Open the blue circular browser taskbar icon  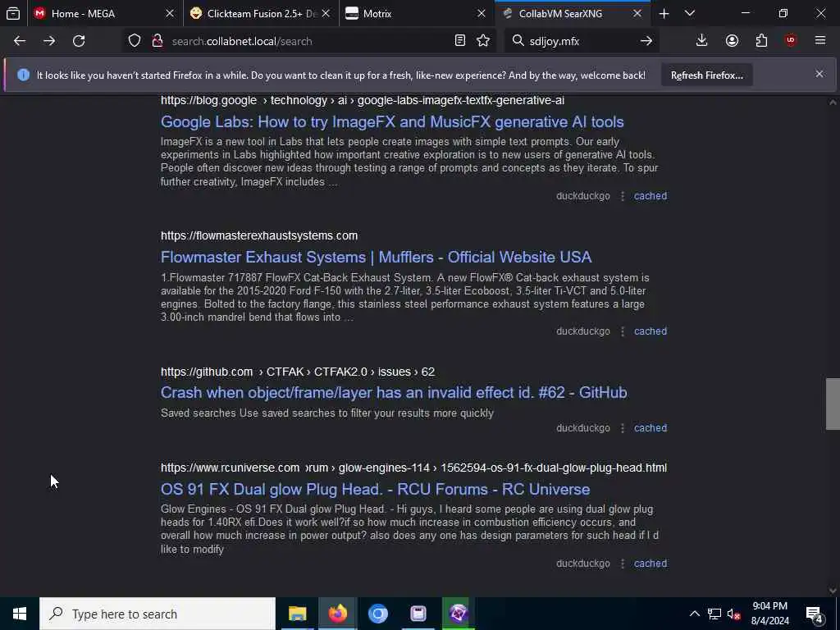(x=377, y=614)
